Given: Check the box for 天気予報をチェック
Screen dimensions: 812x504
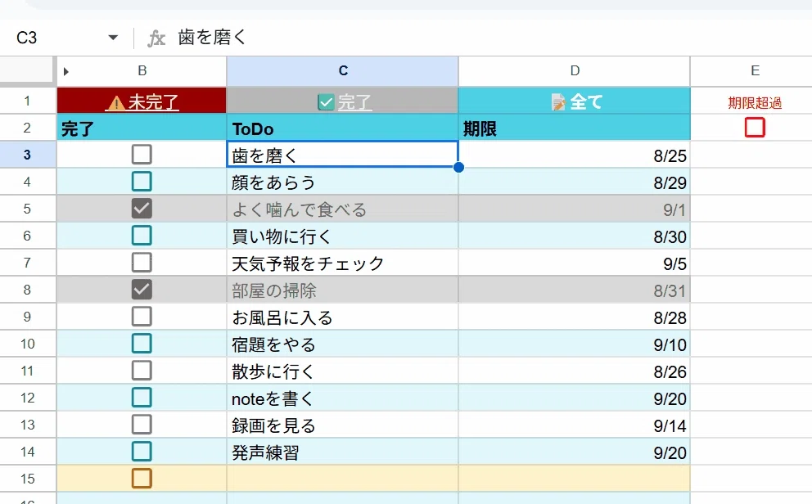Looking at the screenshot, I should click(142, 263).
